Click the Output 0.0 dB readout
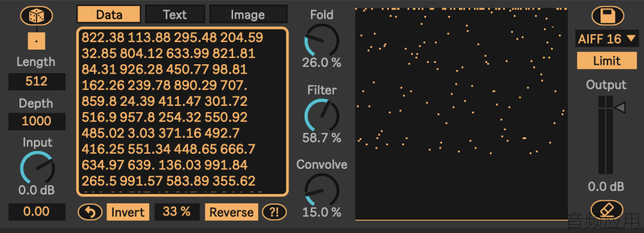The height and width of the screenshot is (233, 644). (606, 187)
